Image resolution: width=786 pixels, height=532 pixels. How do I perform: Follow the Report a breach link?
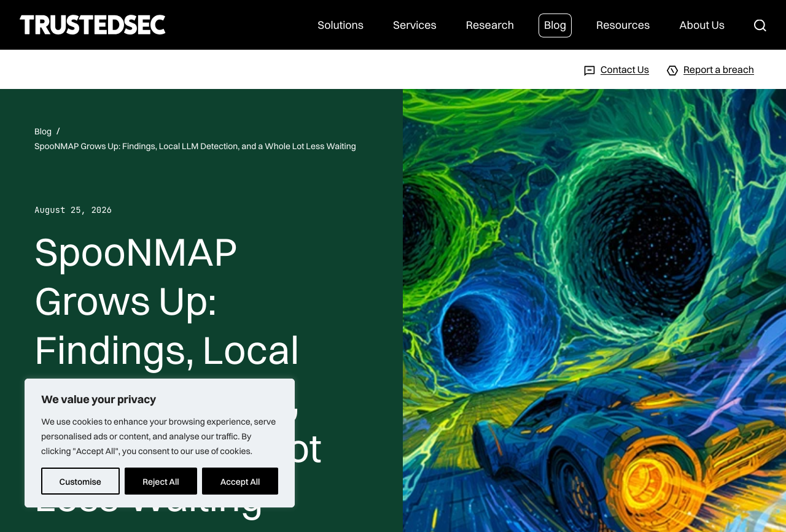click(718, 70)
